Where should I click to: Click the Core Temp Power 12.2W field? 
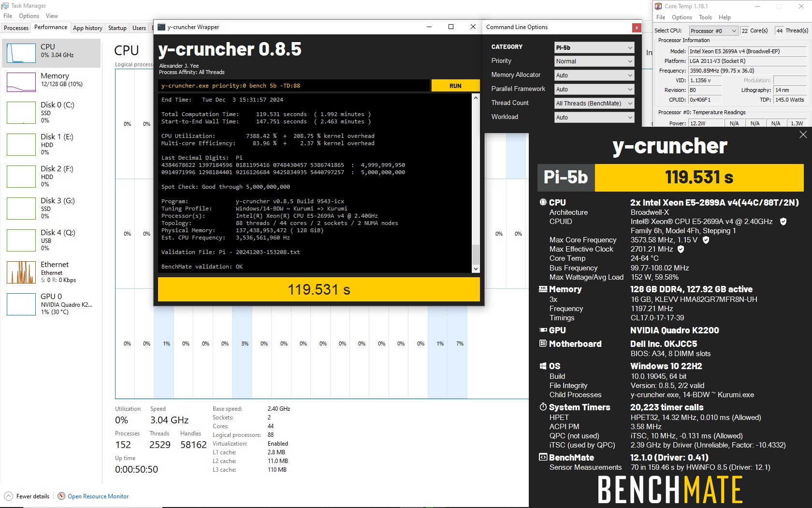[x=707, y=123]
